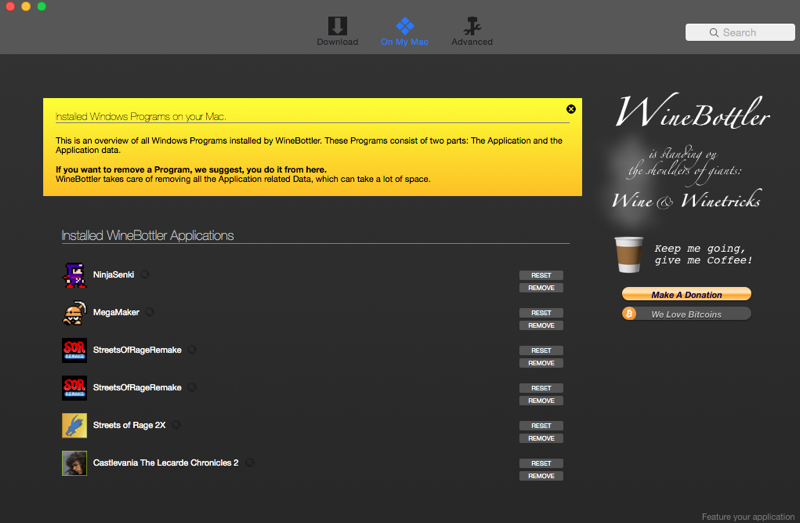Click the Castlevania The Lecarde Chronicles 2 label

point(165,463)
